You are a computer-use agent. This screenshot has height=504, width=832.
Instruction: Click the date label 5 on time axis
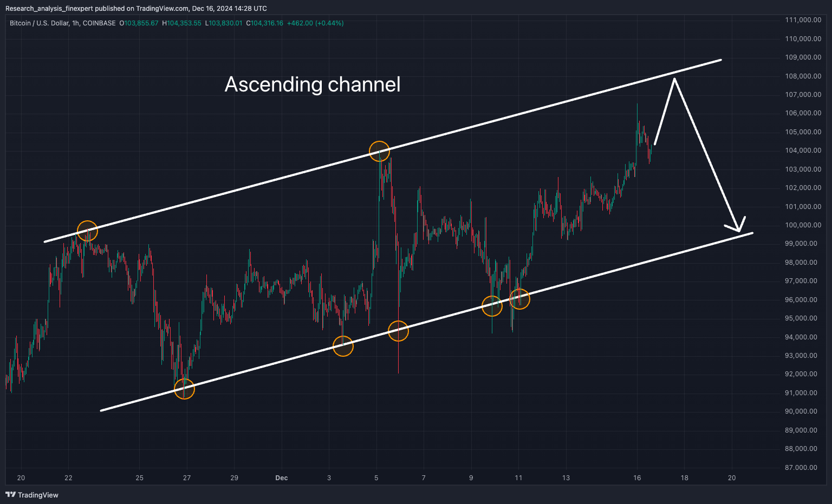coord(376,478)
